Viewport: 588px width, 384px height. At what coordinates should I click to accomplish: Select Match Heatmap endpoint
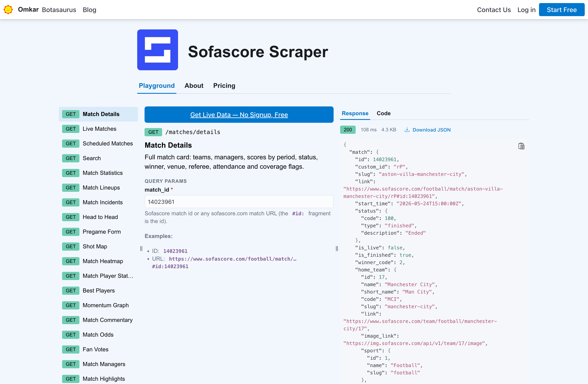pos(98,261)
